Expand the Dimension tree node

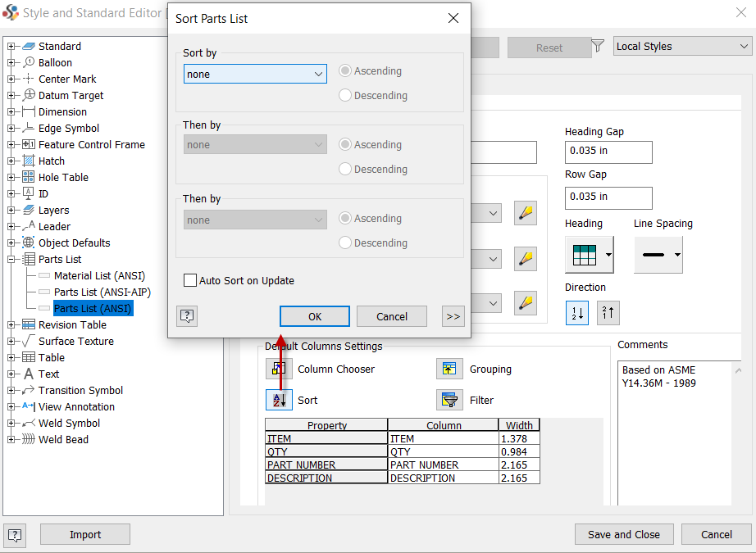[10, 111]
